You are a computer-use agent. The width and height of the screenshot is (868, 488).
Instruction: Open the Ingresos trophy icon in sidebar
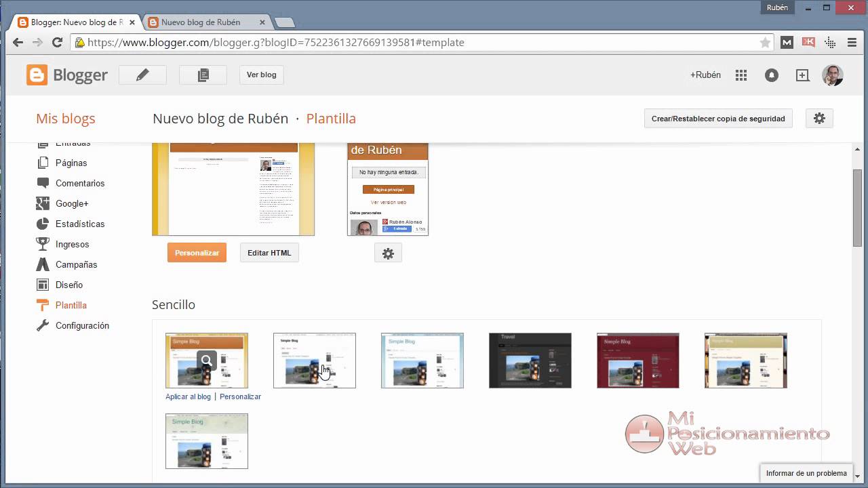(x=42, y=244)
